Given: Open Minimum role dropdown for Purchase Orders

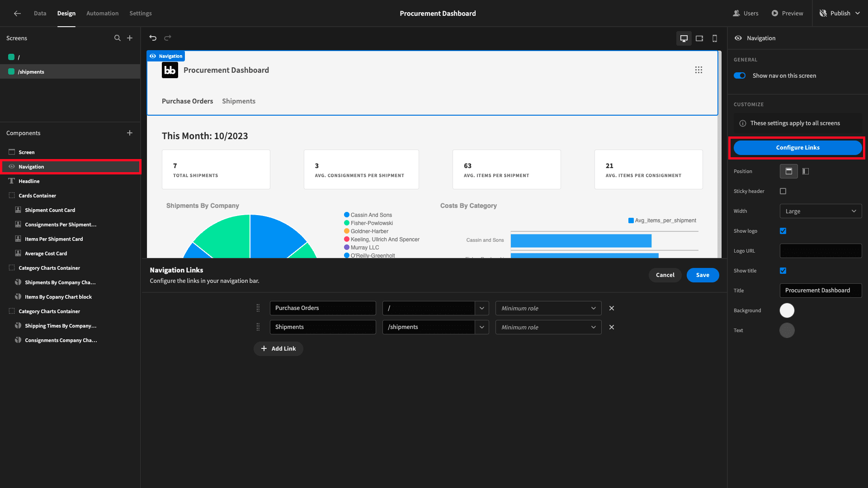Looking at the screenshot, I should click(x=548, y=308).
